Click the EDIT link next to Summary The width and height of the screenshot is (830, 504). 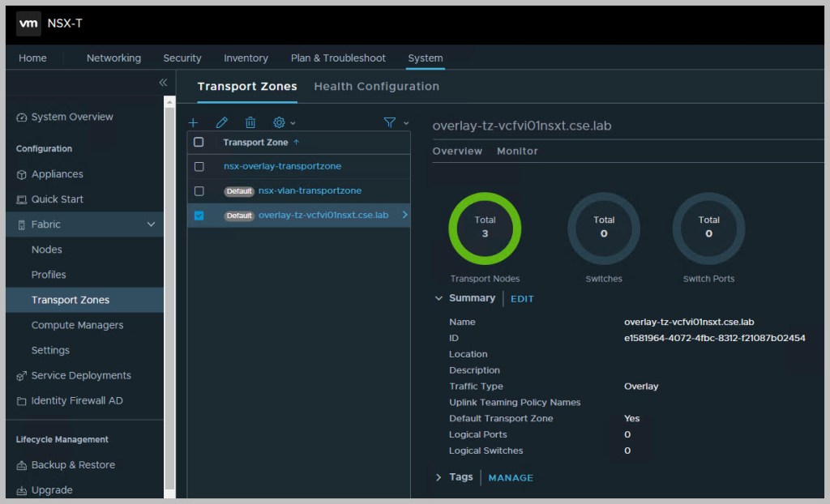[x=522, y=299]
